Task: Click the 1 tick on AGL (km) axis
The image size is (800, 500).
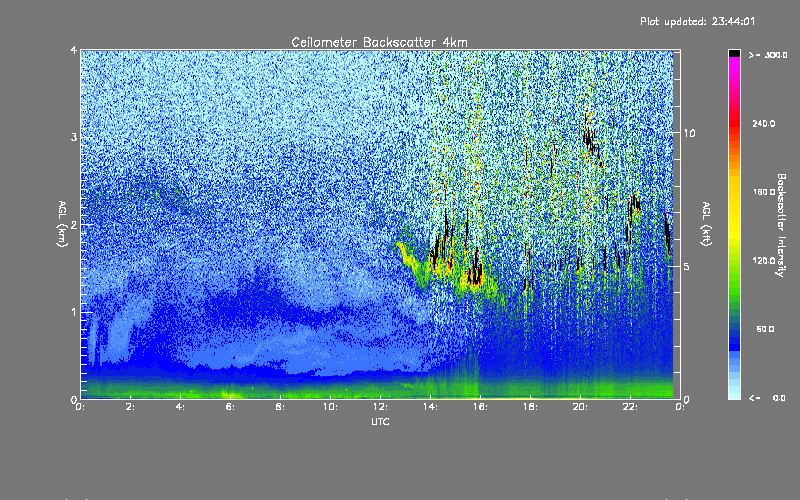Action: tap(74, 312)
